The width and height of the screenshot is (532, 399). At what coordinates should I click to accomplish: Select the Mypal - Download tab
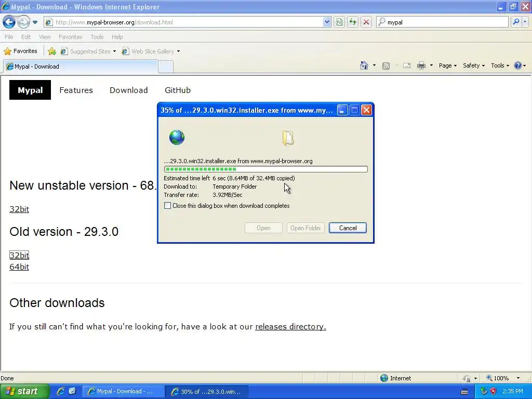click(x=81, y=66)
